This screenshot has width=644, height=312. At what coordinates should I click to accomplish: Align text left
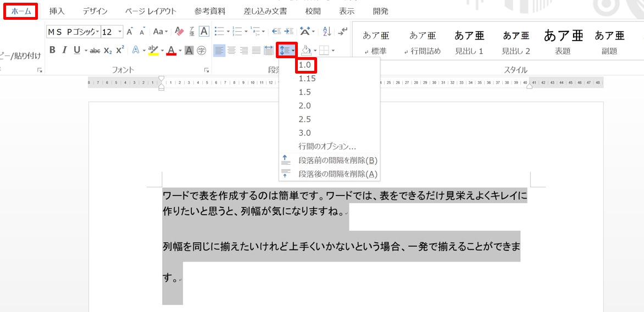click(x=219, y=50)
